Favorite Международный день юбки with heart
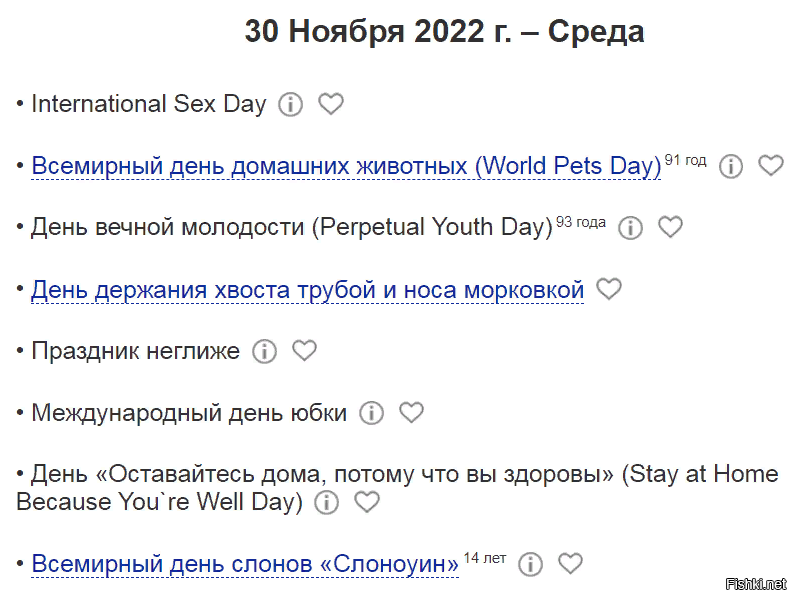The image size is (792, 596). point(411,413)
